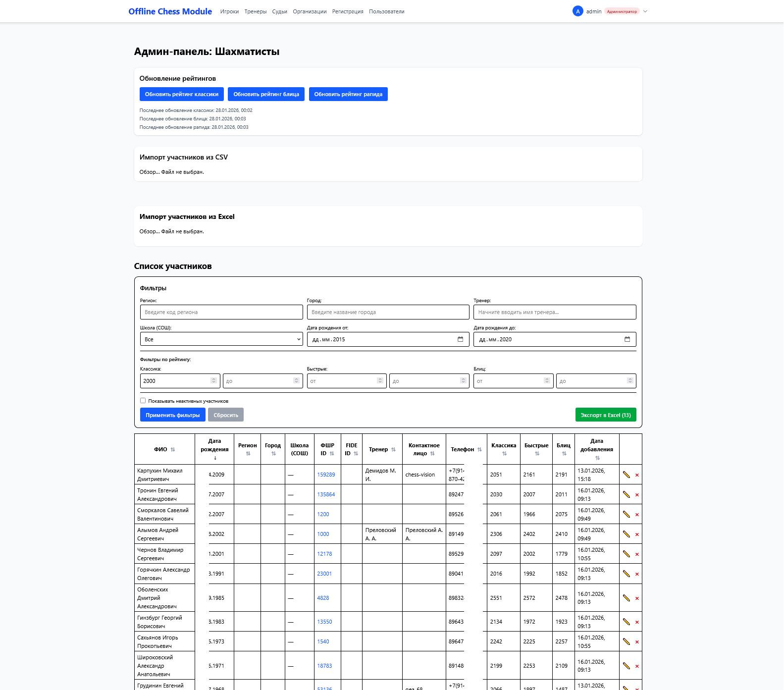Sort the table by Классика rating
Screen dimensions: 784x690
[504, 454]
